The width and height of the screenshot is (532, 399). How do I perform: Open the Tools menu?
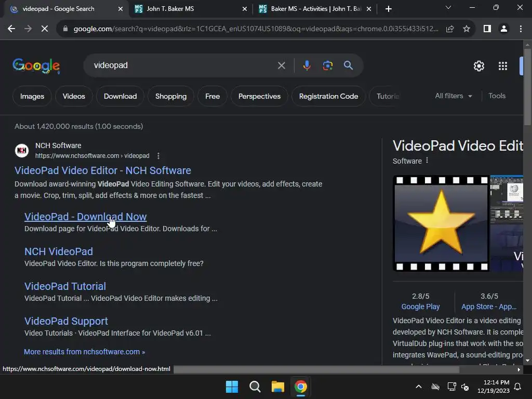497,96
